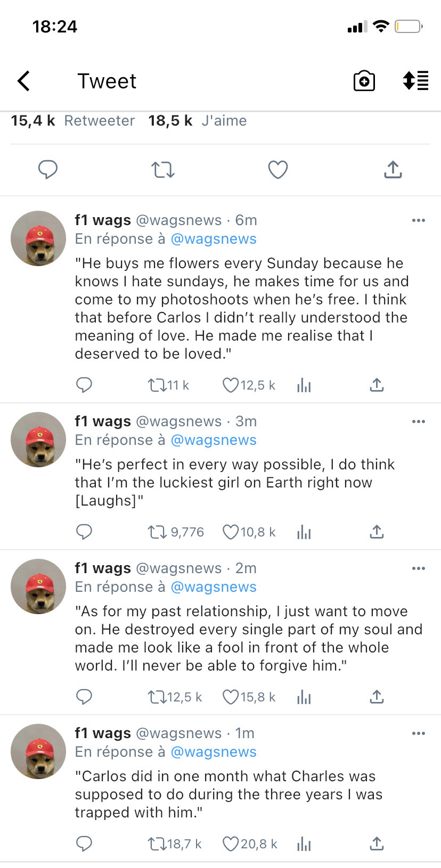Tap the camera icon in header
This screenshot has width=441, height=868.
click(x=364, y=81)
